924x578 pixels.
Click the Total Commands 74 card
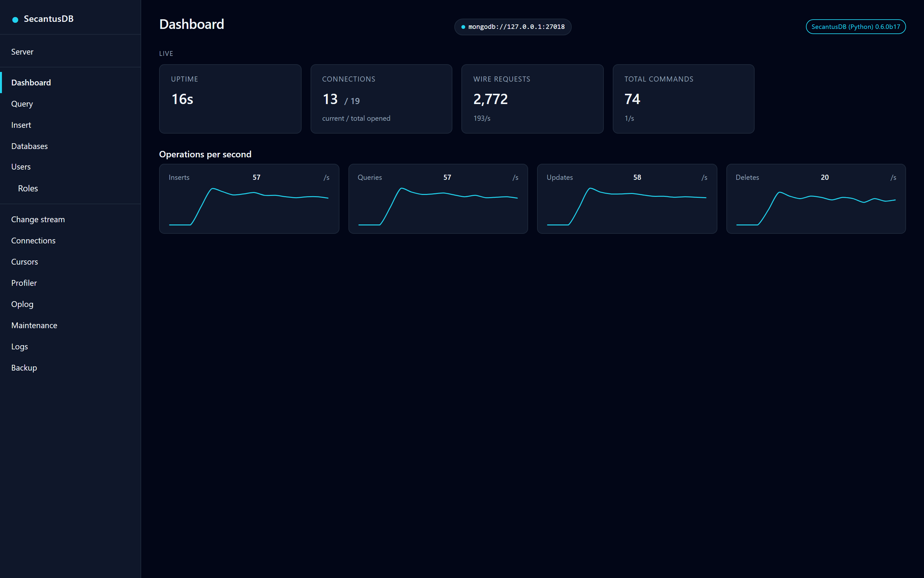[683, 99]
